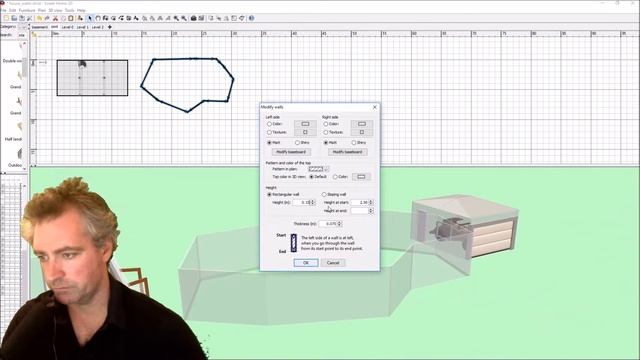Screen dimensions: 640x360
Task: Click the Undo toolbar icon
Action: click(39, 18)
